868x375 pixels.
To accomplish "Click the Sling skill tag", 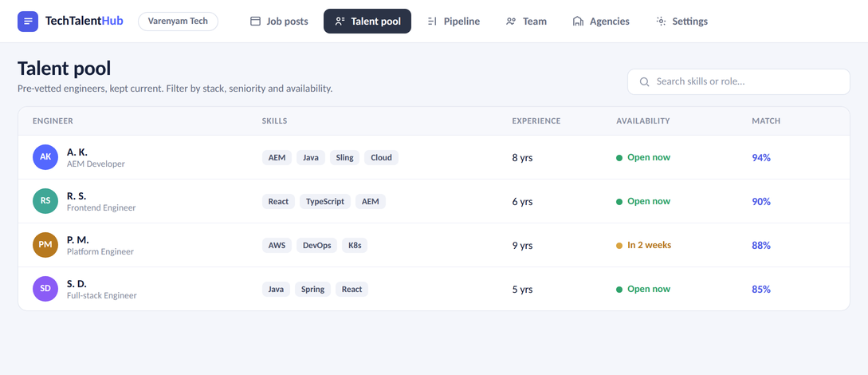I will point(344,157).
